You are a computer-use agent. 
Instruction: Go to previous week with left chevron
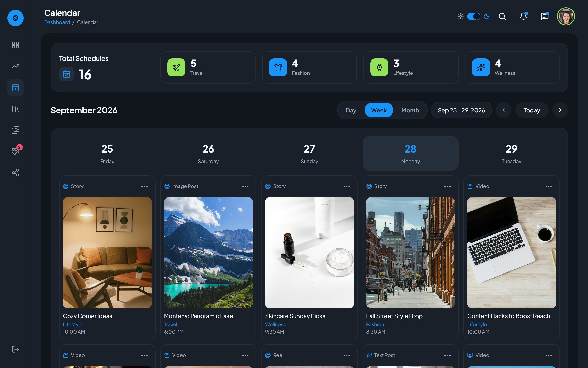503,110
